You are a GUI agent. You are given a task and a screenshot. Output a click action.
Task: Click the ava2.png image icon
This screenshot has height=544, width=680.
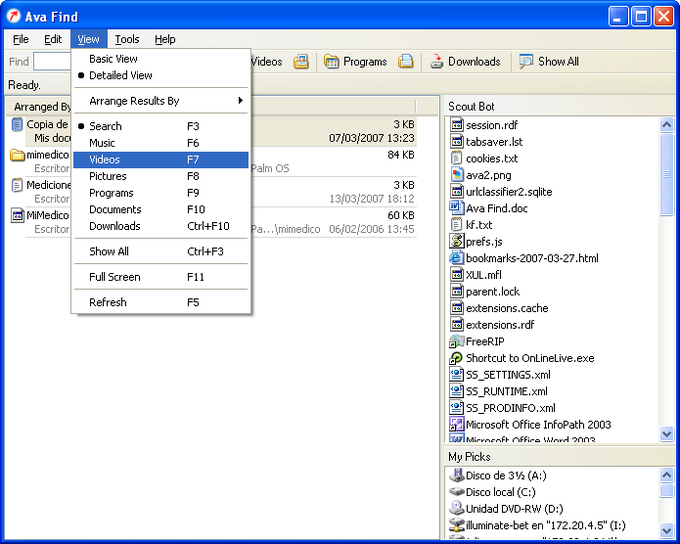click(x=456, y=175)
